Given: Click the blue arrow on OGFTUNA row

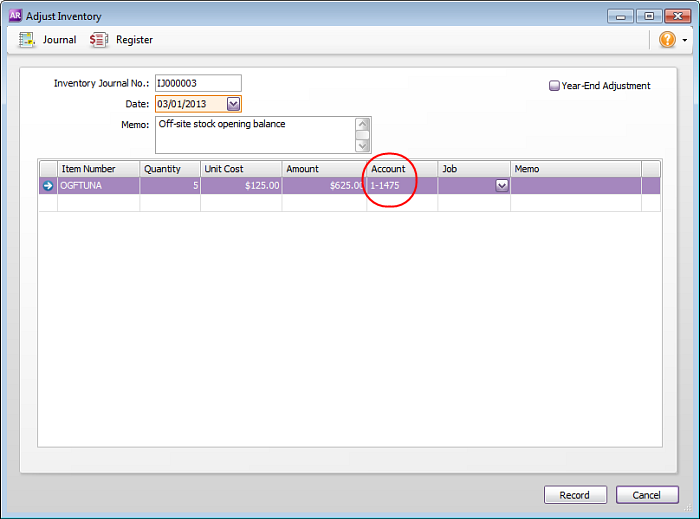Looking at the screenshot, I should click(x=47, y=185).
